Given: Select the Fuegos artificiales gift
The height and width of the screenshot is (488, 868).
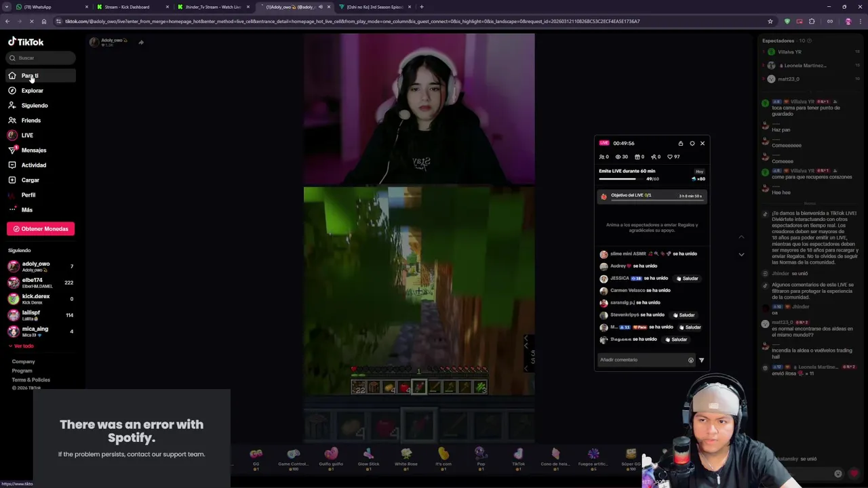Looking at the screenshot, I should [x=593, y=459].
